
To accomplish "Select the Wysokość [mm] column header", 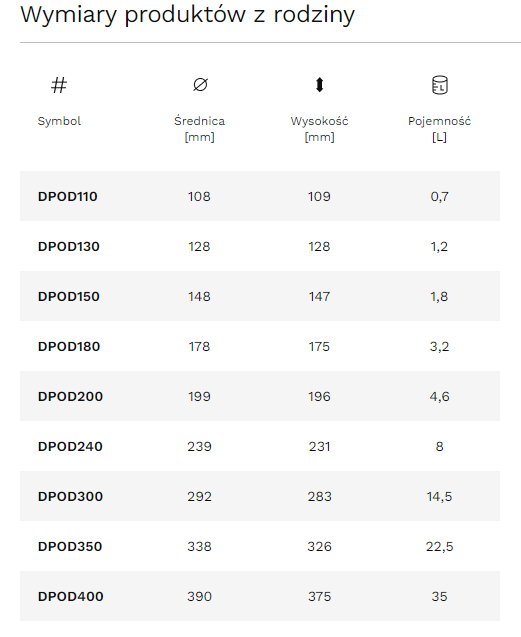I will 319,129.
